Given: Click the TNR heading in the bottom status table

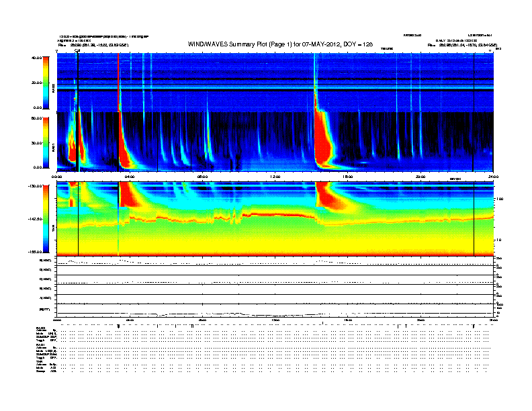Looking at the screenshot, I should click(39, 361).
